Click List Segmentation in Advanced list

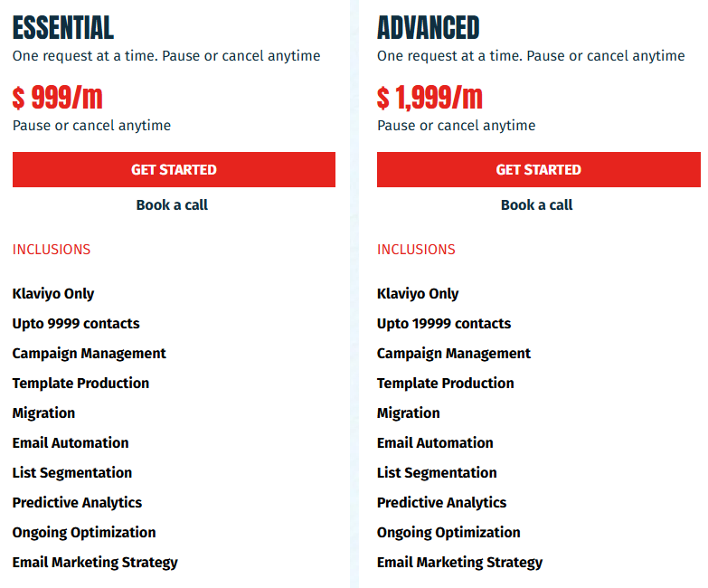(437, 472)
